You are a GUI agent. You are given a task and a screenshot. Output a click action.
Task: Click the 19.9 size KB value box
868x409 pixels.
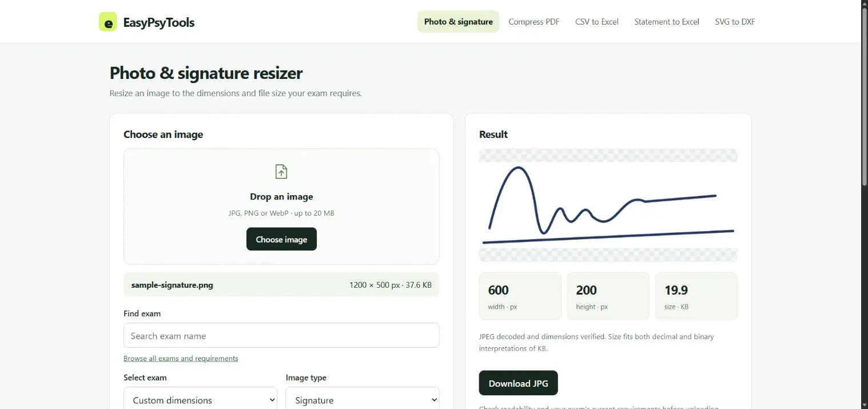(696, 296)
